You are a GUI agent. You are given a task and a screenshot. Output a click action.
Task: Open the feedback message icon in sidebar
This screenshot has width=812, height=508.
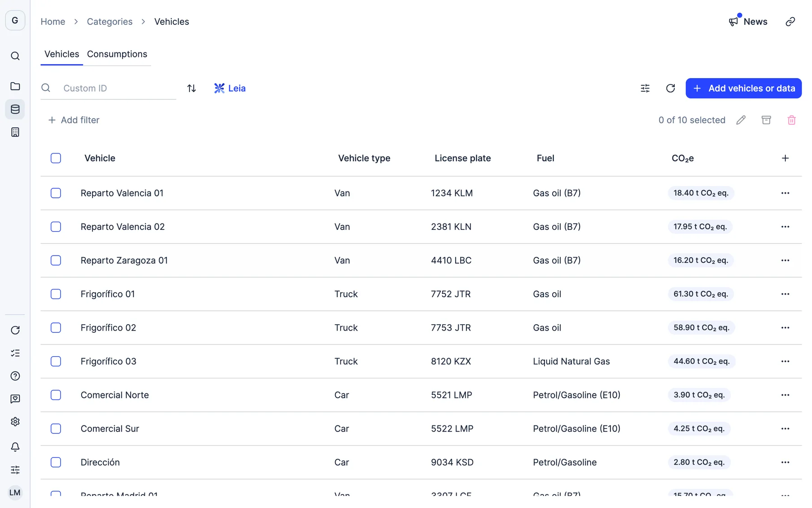point(15,399)
